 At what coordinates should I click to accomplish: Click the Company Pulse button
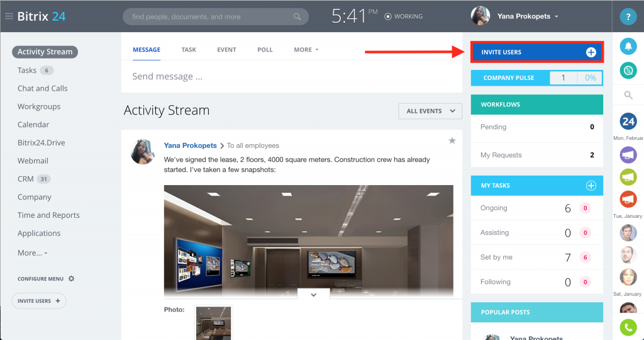tap(537, 77)
